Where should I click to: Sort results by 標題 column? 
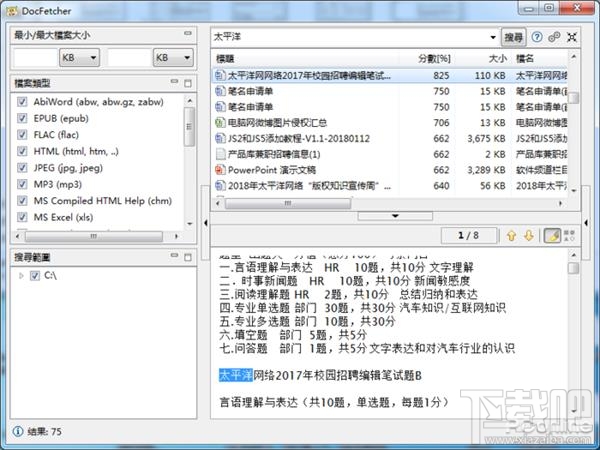(307, 59)
